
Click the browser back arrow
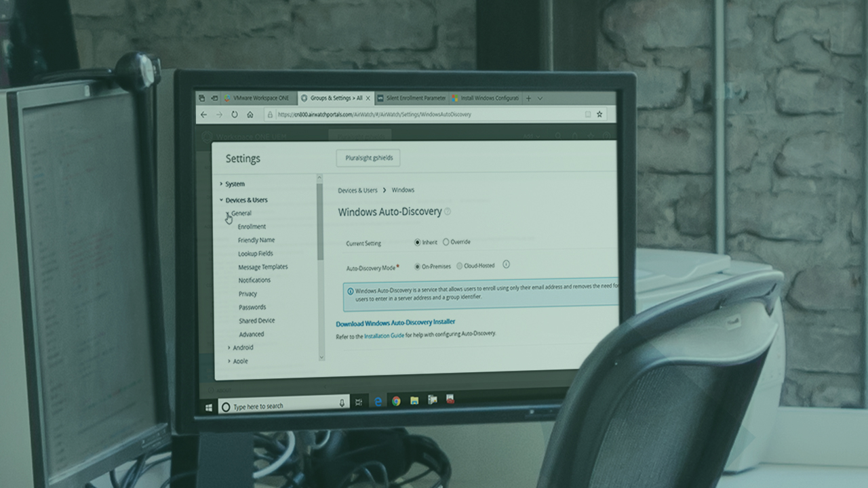[203, 115]
